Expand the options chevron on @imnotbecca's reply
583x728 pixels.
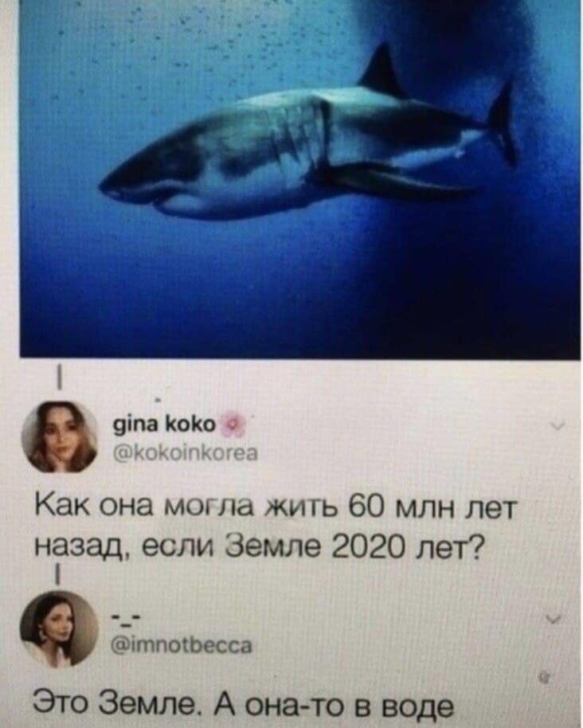tap(554, 619)
